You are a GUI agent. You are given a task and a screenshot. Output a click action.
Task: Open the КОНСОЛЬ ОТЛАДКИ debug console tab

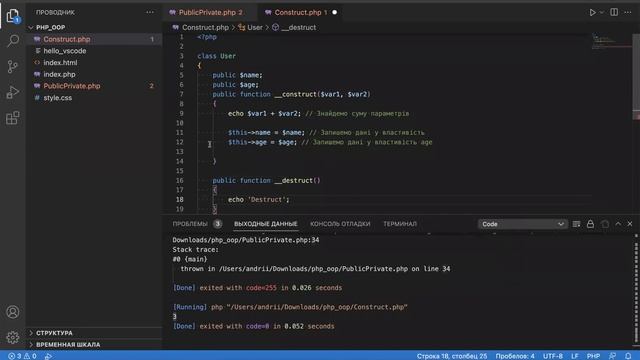pos(340,224)
